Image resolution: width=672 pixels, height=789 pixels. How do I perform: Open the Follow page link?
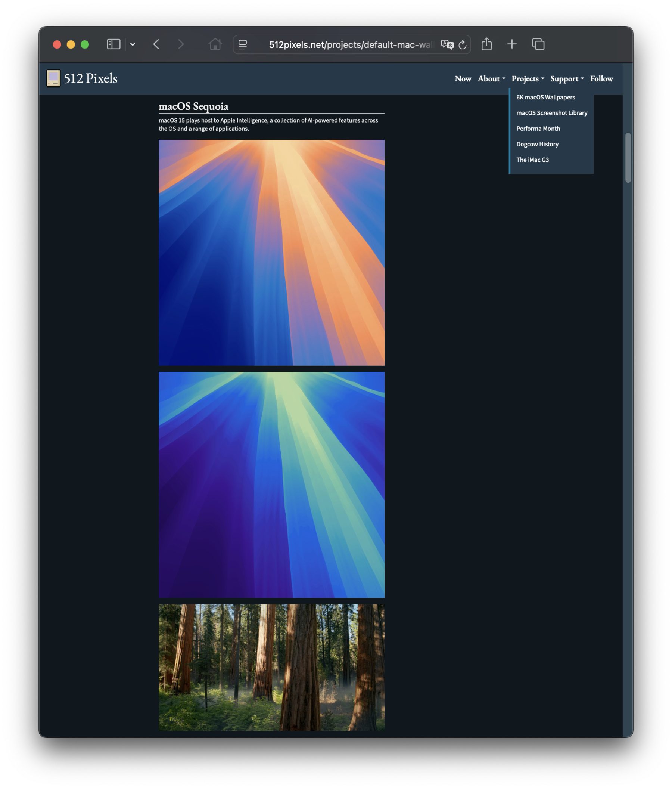pos(601,78)
